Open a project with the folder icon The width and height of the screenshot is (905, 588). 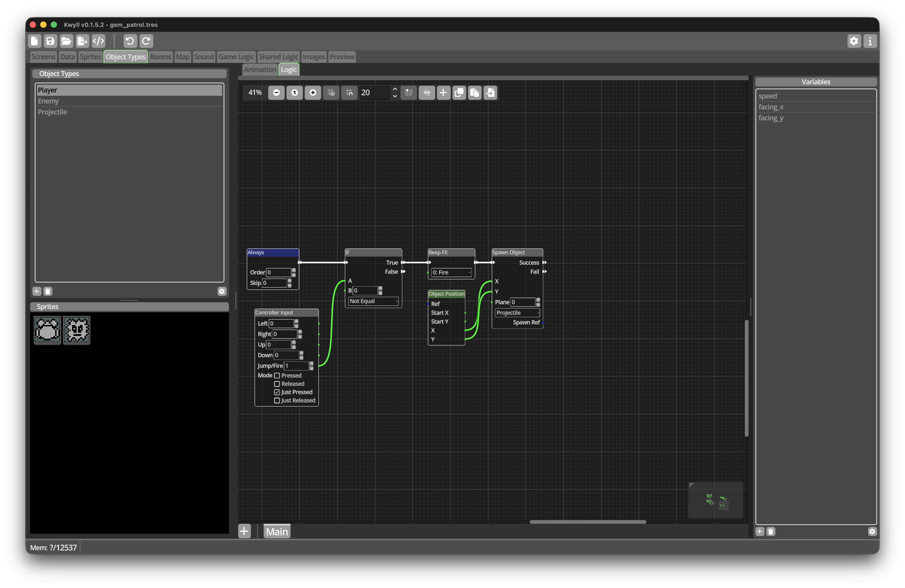[x=66, y=41]
